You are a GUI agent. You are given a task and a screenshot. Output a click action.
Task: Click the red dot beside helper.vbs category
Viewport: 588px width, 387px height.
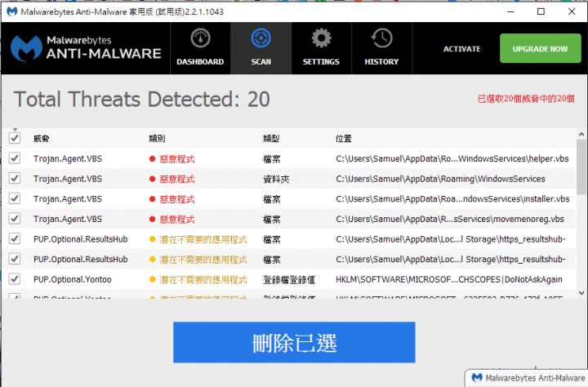(x=152, y=159)
